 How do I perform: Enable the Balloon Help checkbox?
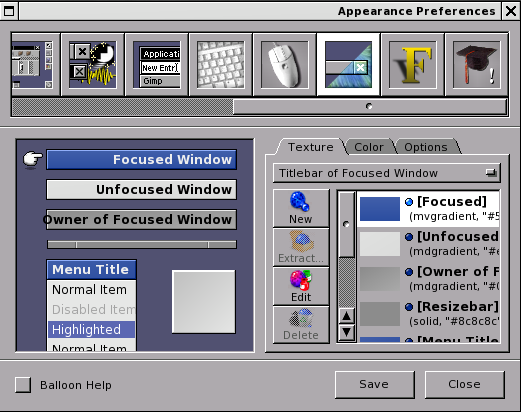pos(23,385)
